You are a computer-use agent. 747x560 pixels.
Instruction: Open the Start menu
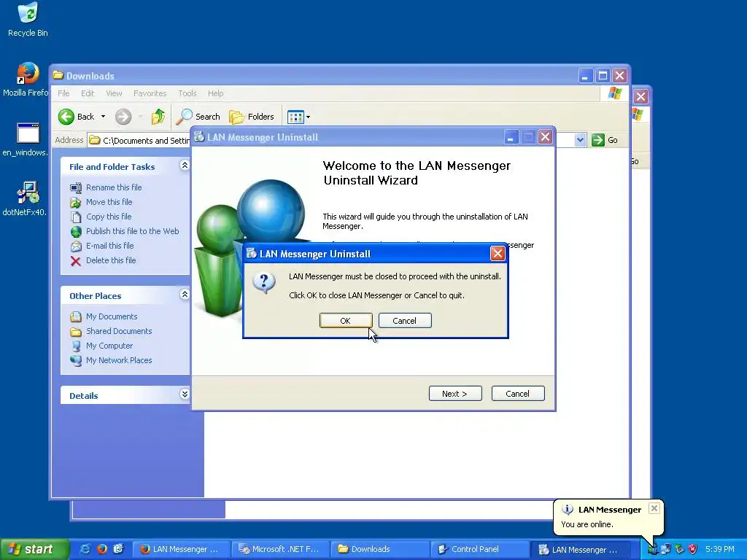coord(34,549)
